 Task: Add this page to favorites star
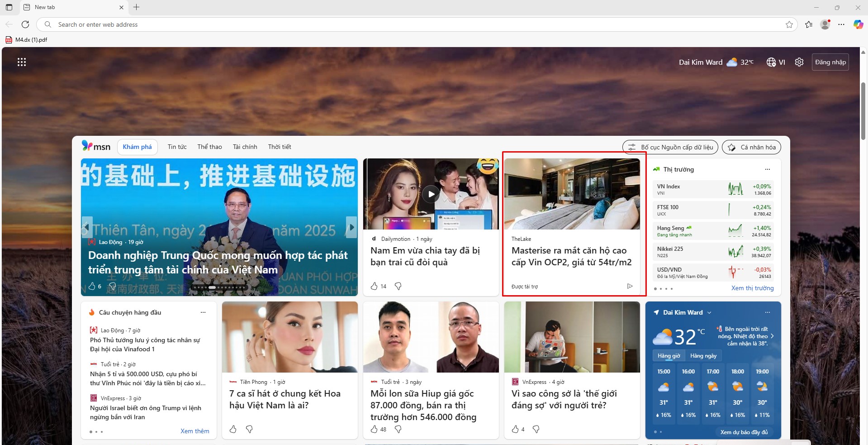pos(789,24)
